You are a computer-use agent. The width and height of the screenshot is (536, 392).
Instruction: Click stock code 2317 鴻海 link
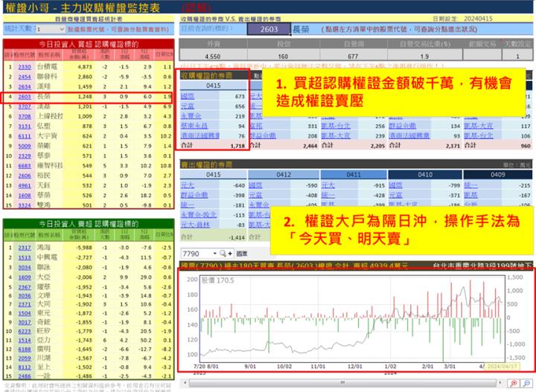(25, 248)
